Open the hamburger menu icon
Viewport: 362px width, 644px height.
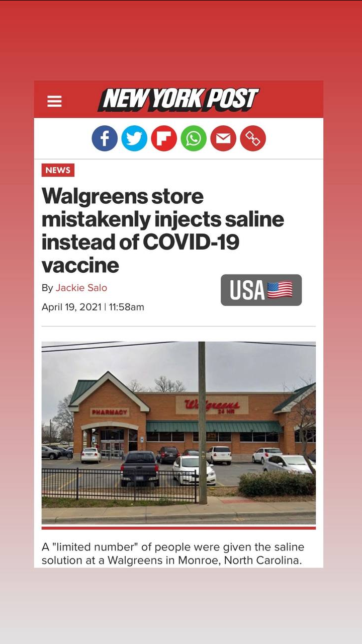(x=54, y=102)
